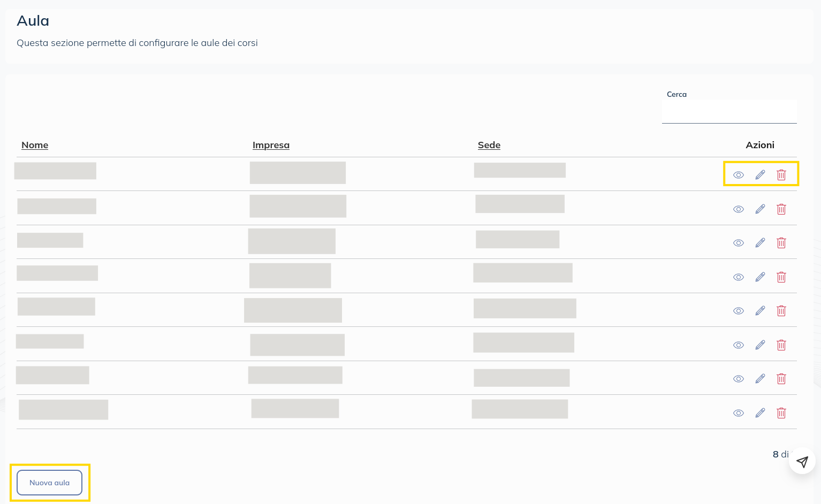The height and width of the screenshot is (504, 821).
Task: Delete the last row with trash icon
Action: [x=781, y=413]
